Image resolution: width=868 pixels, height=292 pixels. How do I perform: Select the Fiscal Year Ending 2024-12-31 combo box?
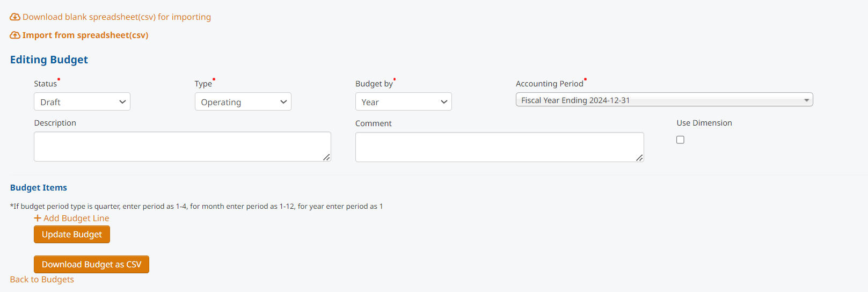click(x=665, y=100)
